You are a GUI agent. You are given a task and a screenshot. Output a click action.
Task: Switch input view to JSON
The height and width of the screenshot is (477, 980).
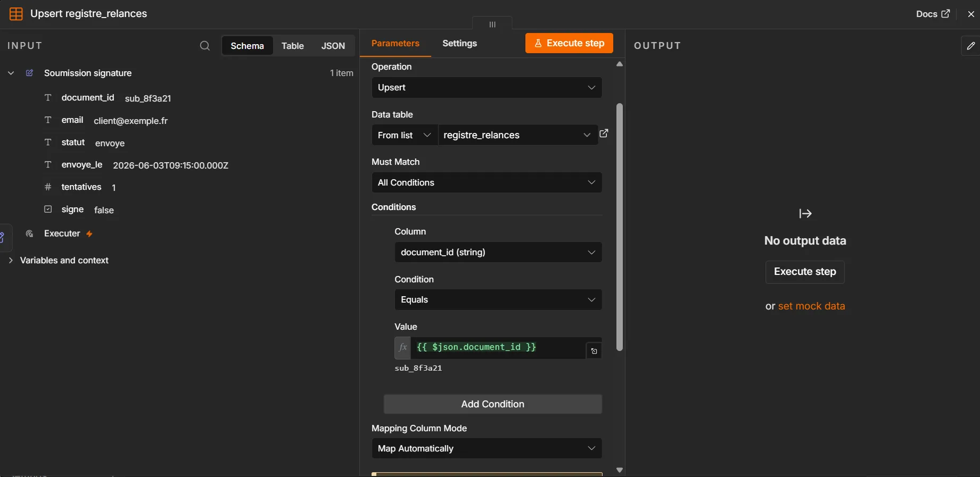click(333, 46)
